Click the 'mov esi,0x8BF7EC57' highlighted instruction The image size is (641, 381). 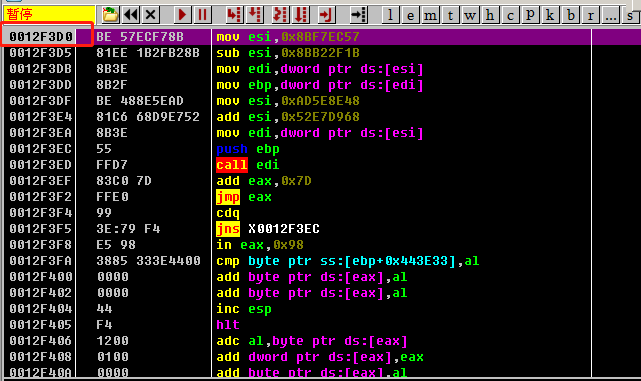coord(288,37)
